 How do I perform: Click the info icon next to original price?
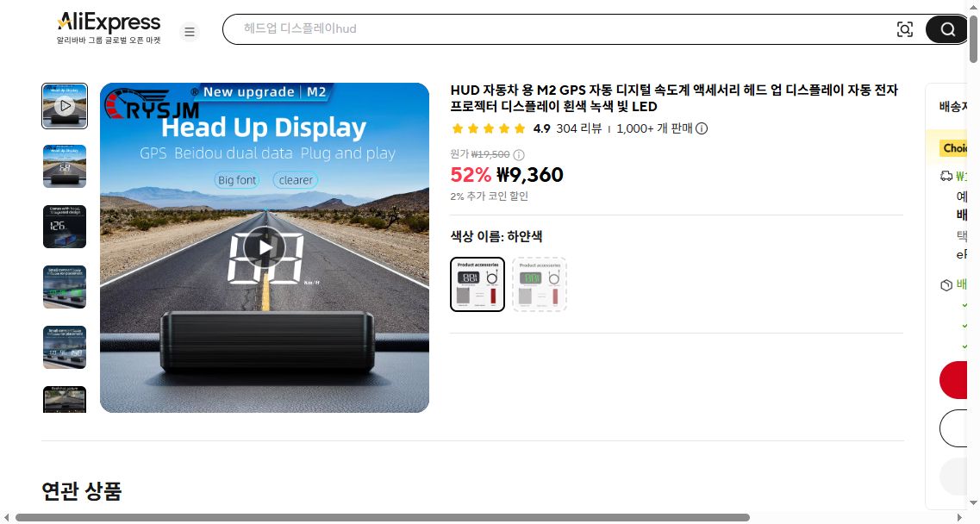click(519, 154)
